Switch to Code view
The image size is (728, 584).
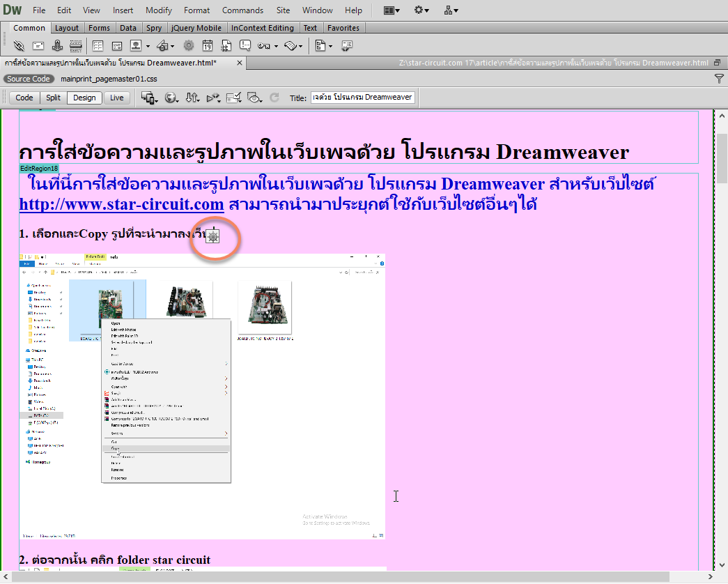tap(24, 98)
